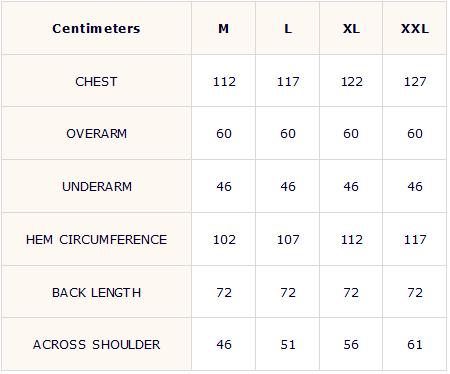
Task: Click the CHEST row label
Action: click(x=96, y=82)
